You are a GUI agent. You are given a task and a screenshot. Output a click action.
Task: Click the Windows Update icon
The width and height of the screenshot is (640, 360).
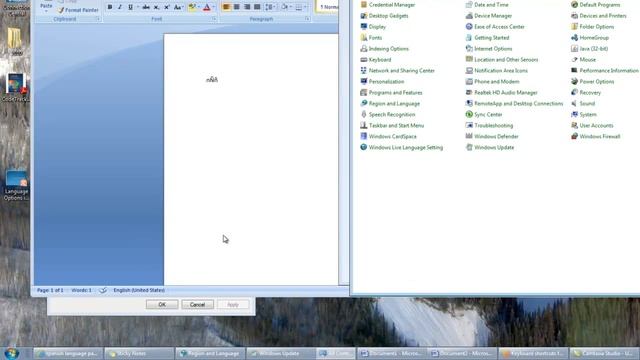pyautogui.click(x=469, y=147)
